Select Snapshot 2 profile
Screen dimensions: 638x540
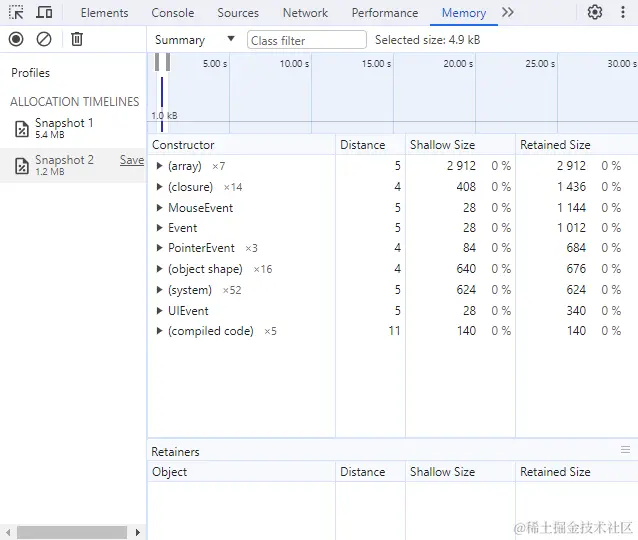tap(73, 165)
